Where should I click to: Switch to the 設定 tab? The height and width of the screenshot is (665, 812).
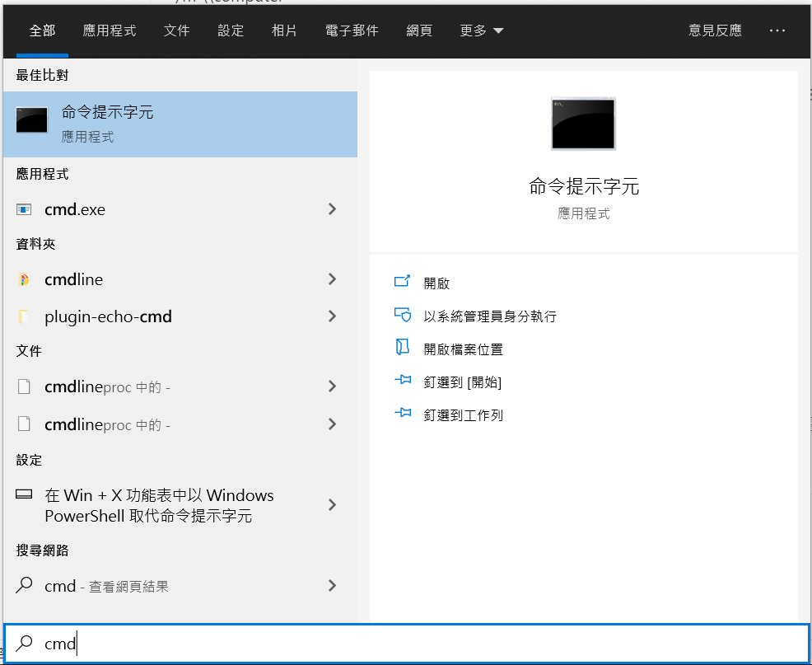tap(231, 30)
